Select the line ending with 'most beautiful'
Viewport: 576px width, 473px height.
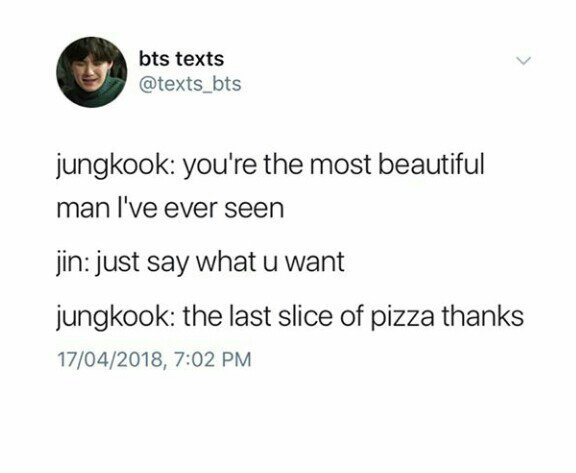pyautogui.click(x=270, y=165)
